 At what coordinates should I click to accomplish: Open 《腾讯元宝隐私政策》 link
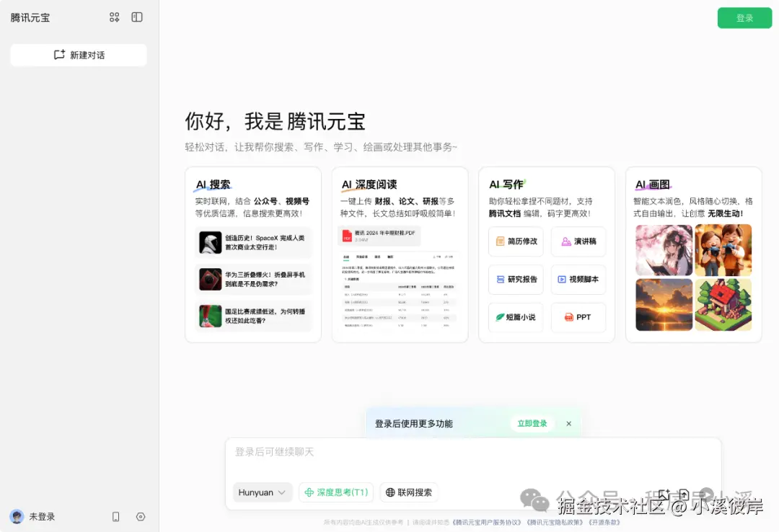[x=555, y=523]
